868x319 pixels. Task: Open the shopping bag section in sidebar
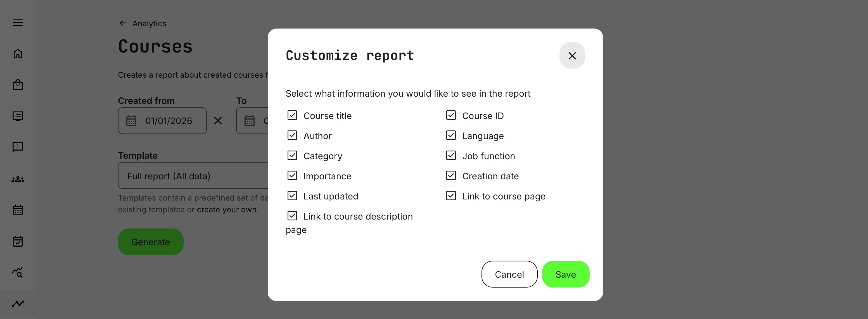point(18,85)
